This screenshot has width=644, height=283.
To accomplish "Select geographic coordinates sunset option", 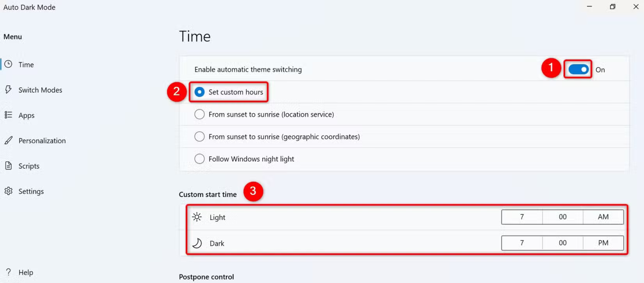I will 200,136.
